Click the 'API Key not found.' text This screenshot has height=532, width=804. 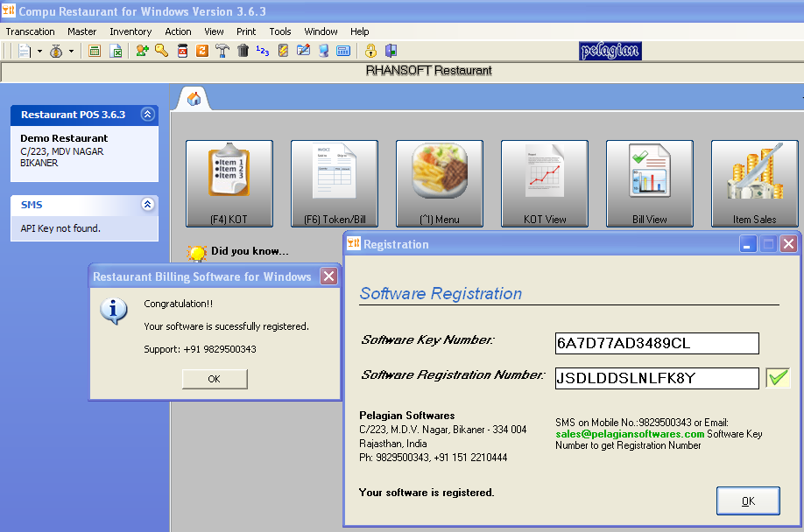[60, 228]
